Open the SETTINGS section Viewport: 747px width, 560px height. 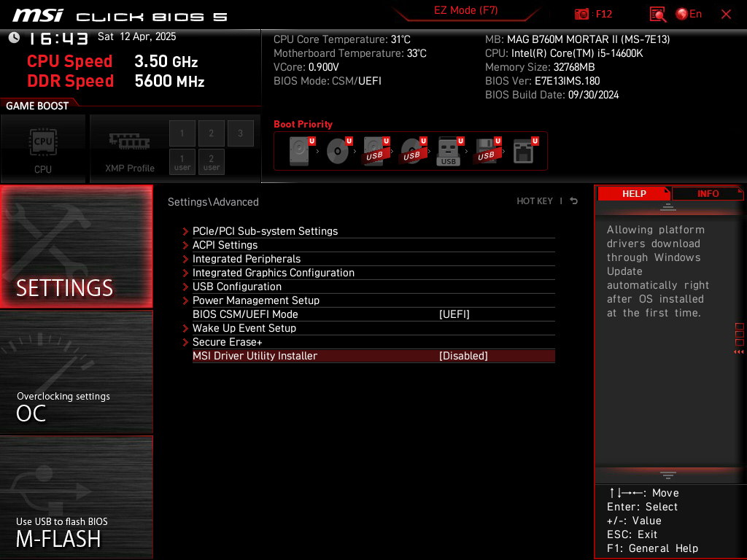click(x=76, y=246)
